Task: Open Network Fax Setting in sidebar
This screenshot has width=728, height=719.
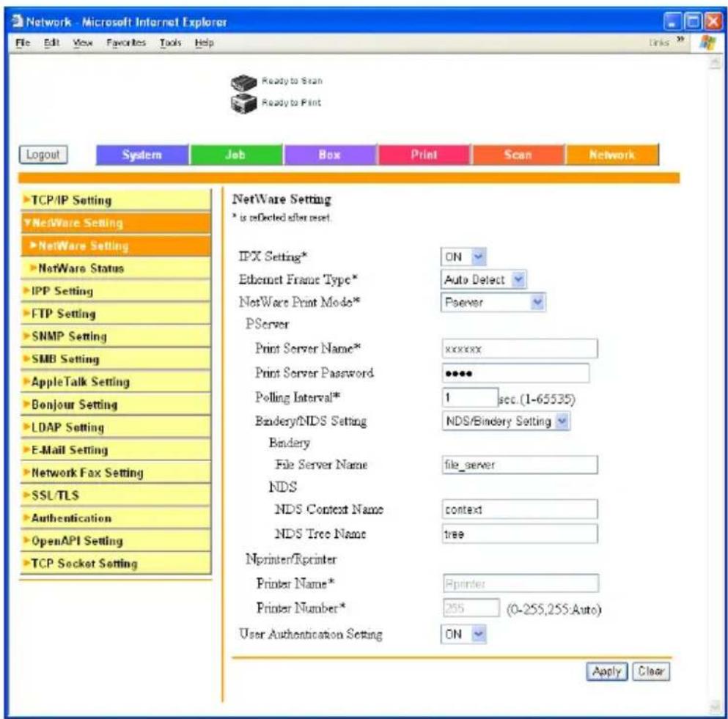Action: point(116,473)
